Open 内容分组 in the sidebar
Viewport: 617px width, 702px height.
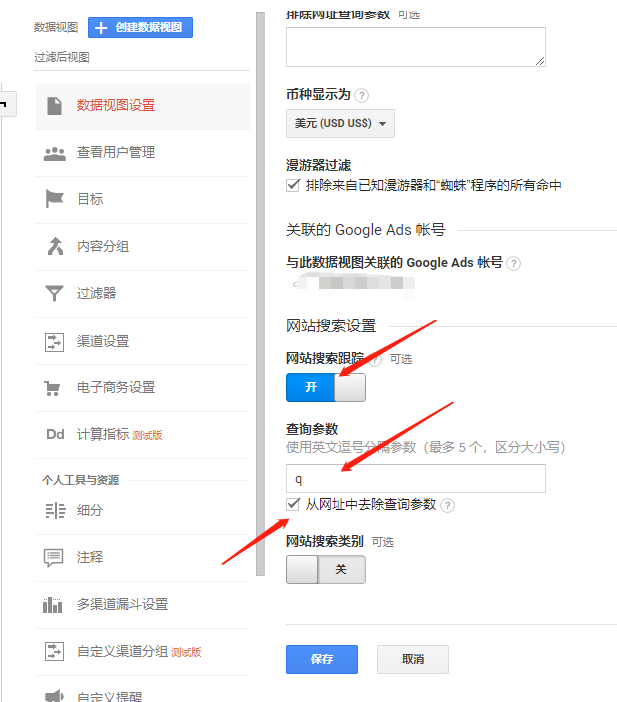click(x=142, y=247)
